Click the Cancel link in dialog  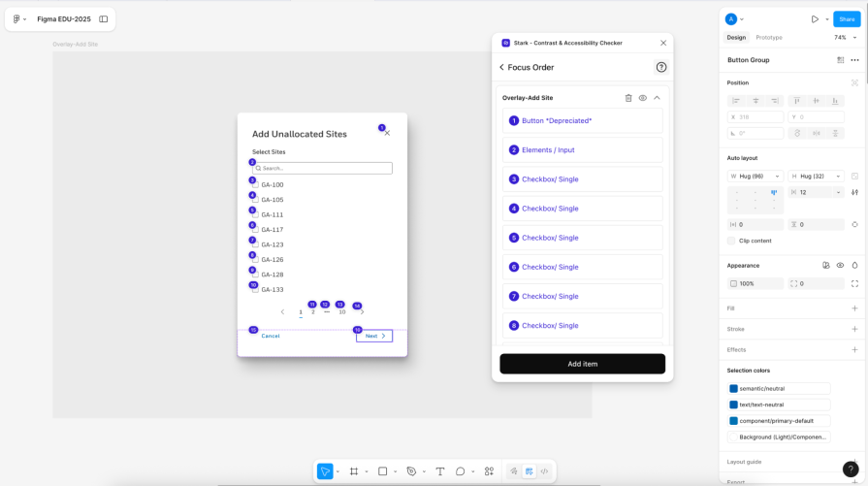click(271, 336)
